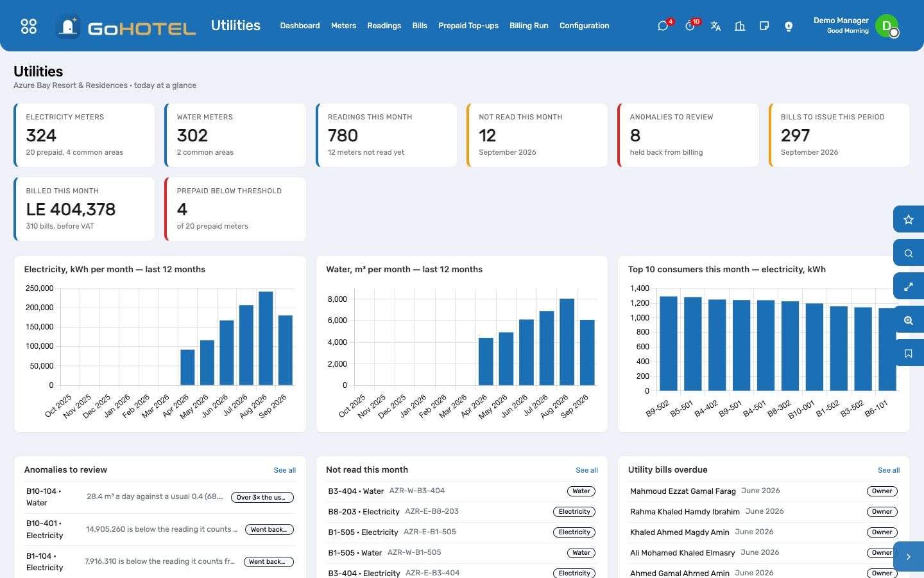This screenshot has height=578, width=924.
Task: Click the B8-203 Electricity row
Action: [462, 512]
